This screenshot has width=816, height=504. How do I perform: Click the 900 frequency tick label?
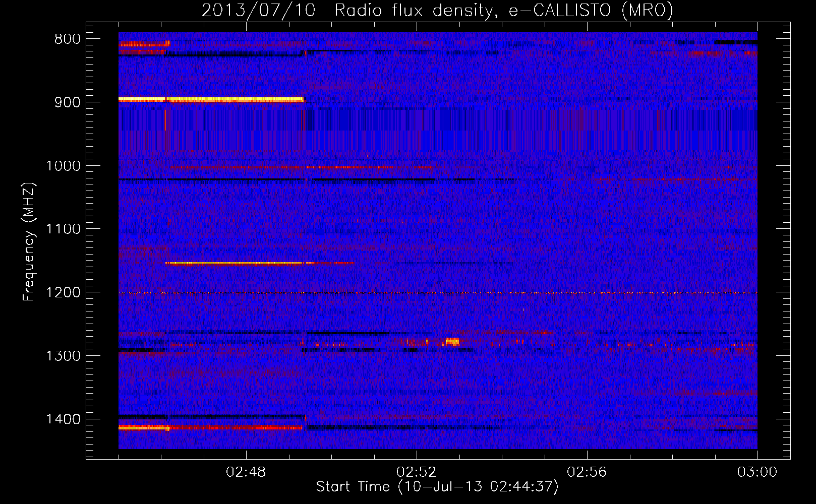pyautogui.click(x=67, y=102)
